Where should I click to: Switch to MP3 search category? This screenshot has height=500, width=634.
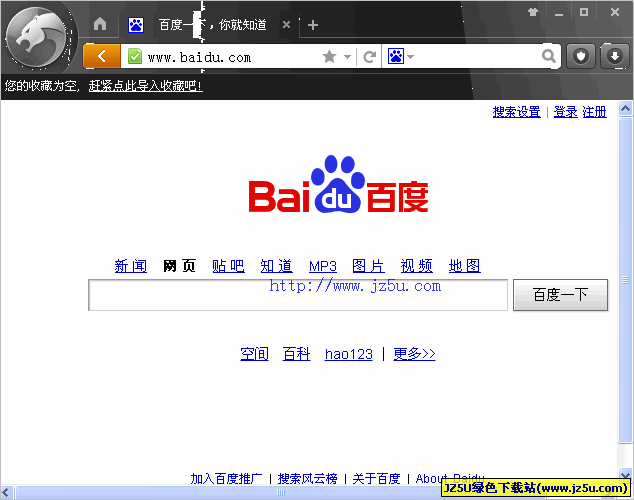tap(323, 266)
